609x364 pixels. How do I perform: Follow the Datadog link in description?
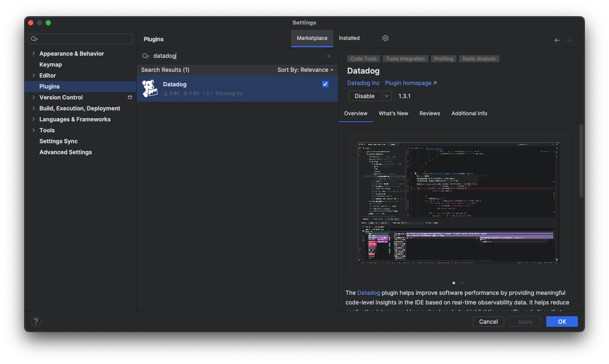point(369,293)
